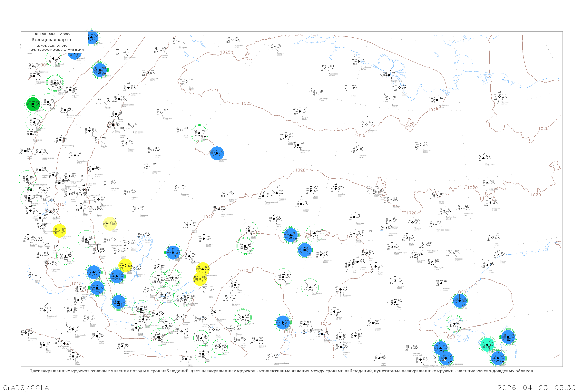Screen dimensions: 588x392
Task: Click the 23/04/2026 00 UTC date label
Action: tap(52, 45)
